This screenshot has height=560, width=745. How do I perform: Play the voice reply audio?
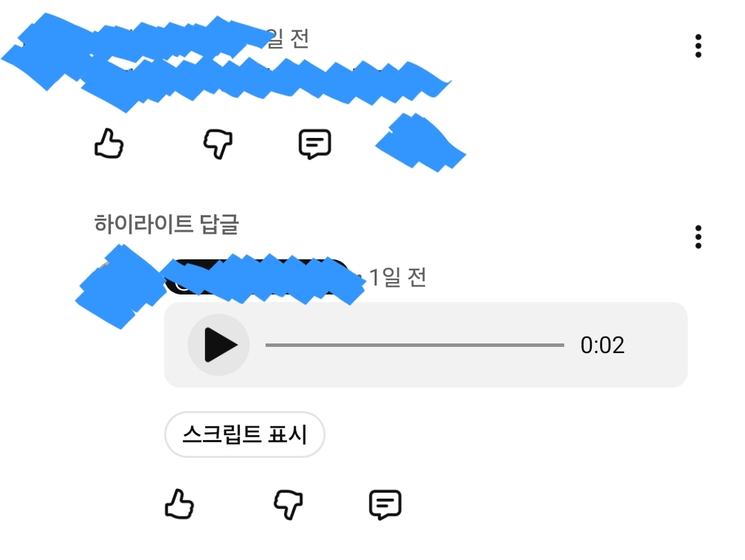[219, 345]
